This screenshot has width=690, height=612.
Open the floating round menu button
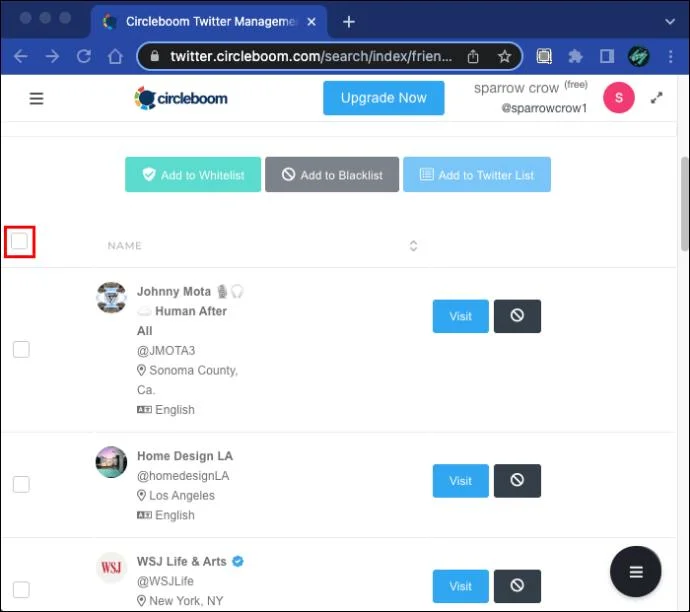(x=635, y=572)
